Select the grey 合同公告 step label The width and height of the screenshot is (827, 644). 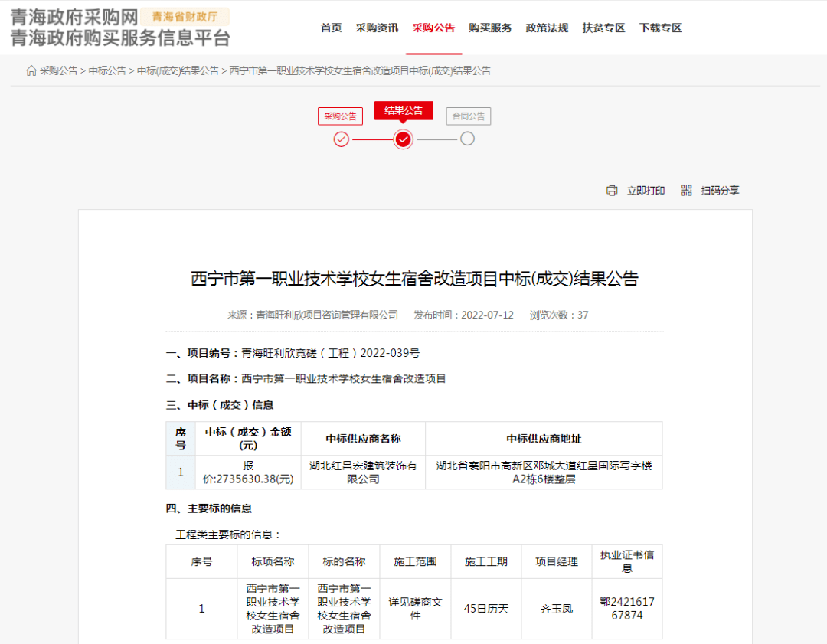tap(468, 116)
